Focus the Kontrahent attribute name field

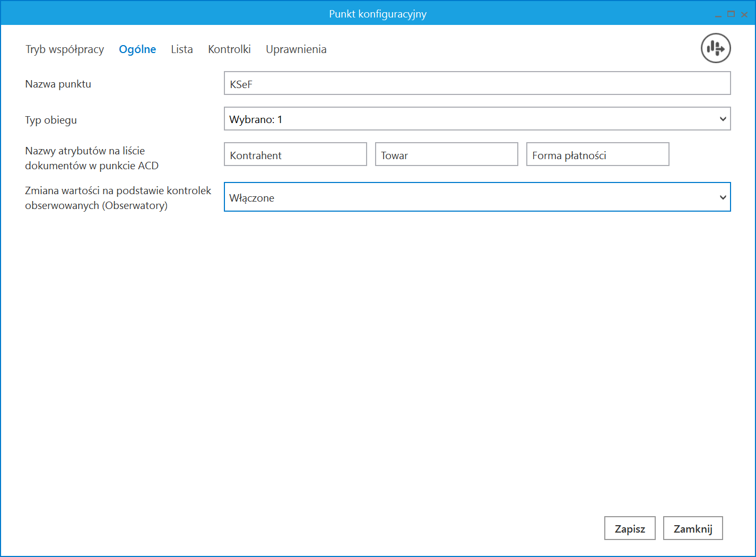(x=295, y=154)
